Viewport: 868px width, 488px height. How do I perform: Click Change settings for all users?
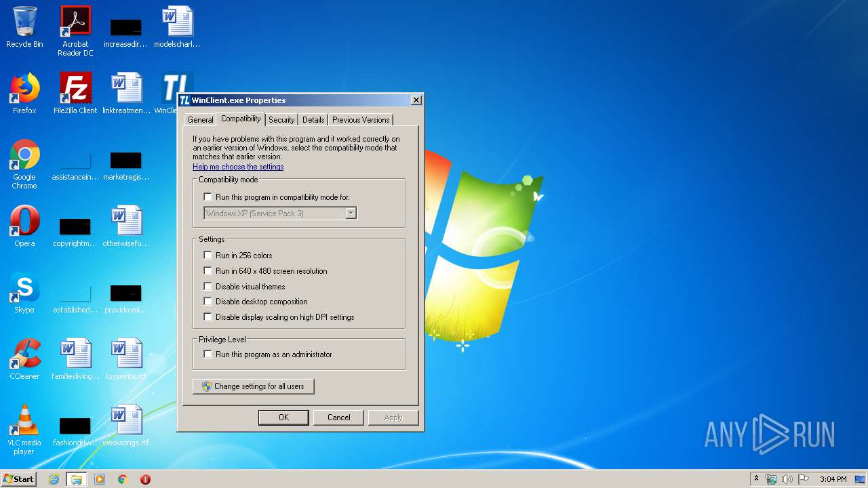click(254, 386)
